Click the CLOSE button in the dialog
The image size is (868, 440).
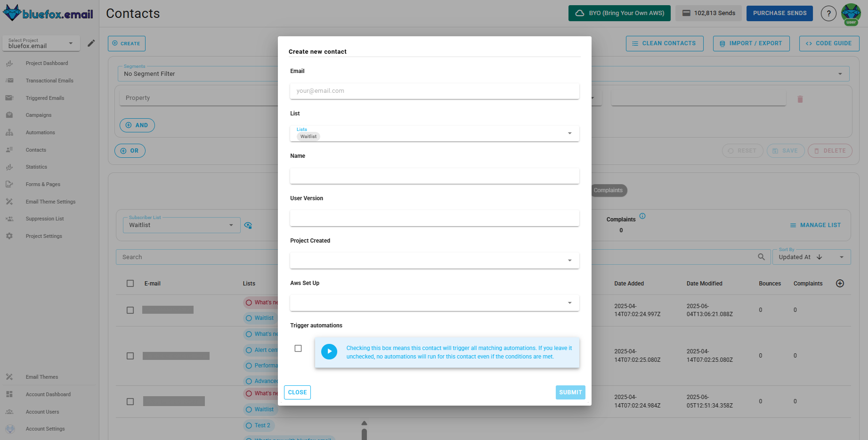[297, 392]
